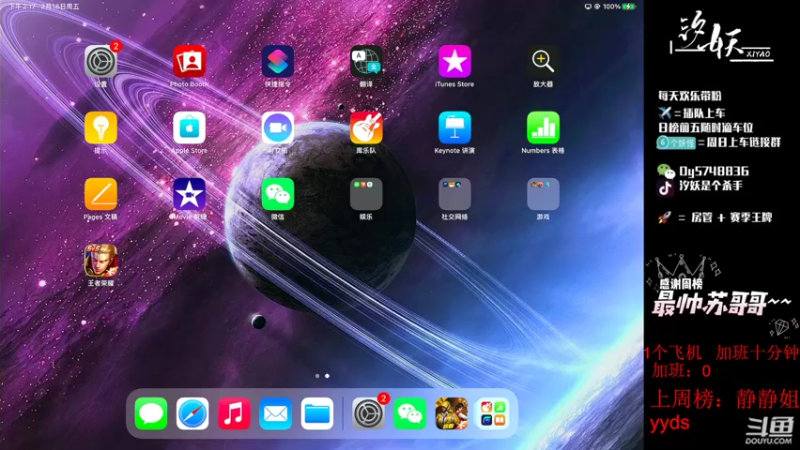Launch Numbers spreadsheet app
This screenshot has height=450, width=800.
pyautogui.click(x=543, y=128)
